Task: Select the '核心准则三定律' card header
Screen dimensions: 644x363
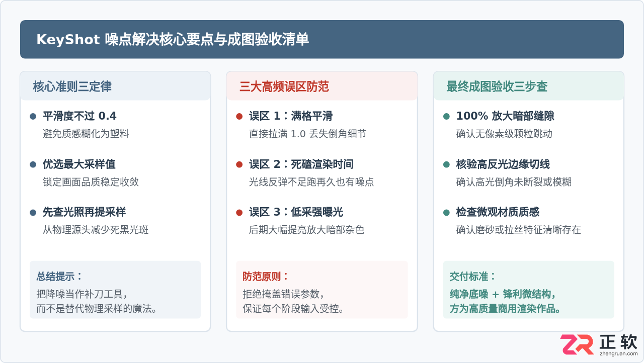Action: [115, 86]
